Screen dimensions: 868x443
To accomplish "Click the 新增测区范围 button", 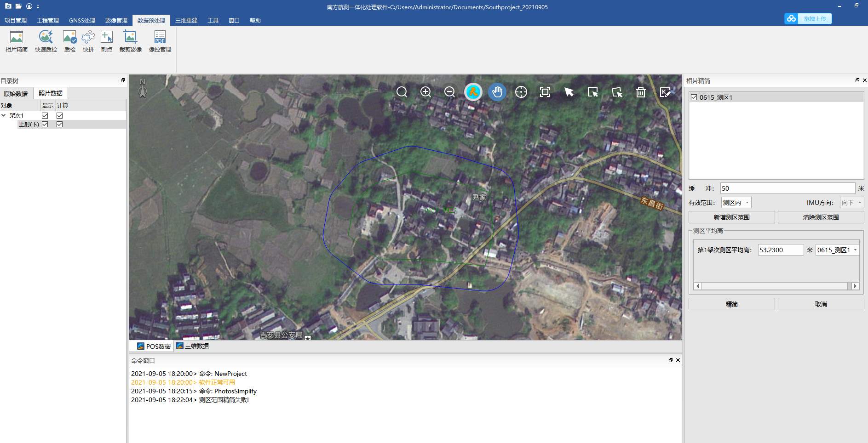I will click(x=731, y=217).
